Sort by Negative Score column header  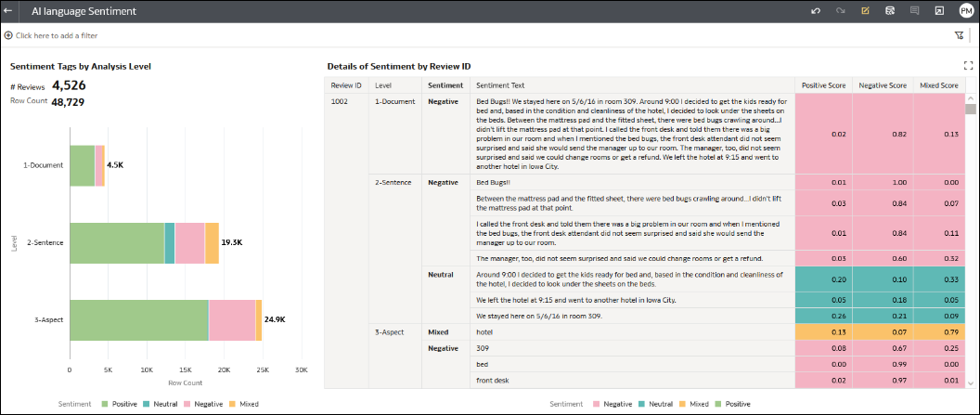click(x=883, y=85)
